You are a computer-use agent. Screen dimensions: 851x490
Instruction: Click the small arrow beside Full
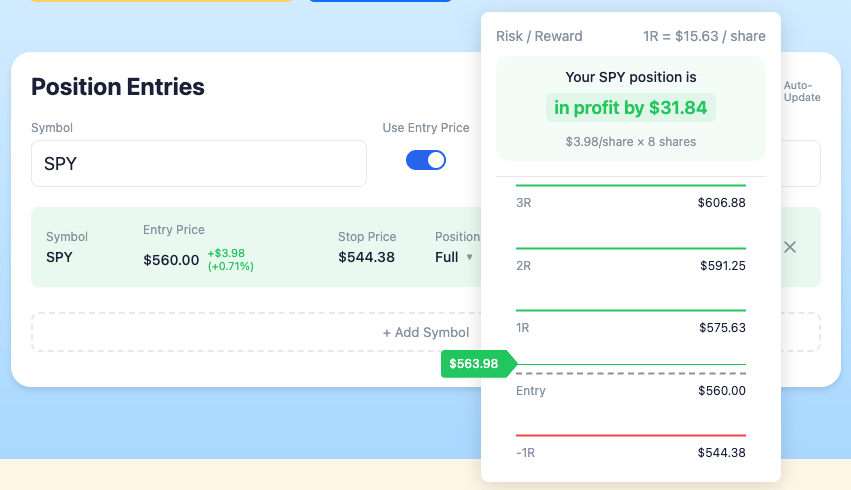click(469, 257)
